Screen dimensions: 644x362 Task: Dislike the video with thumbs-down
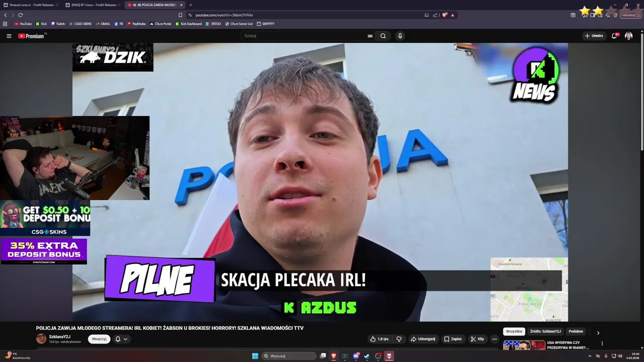pyautogui.click(x=399, y=339)
